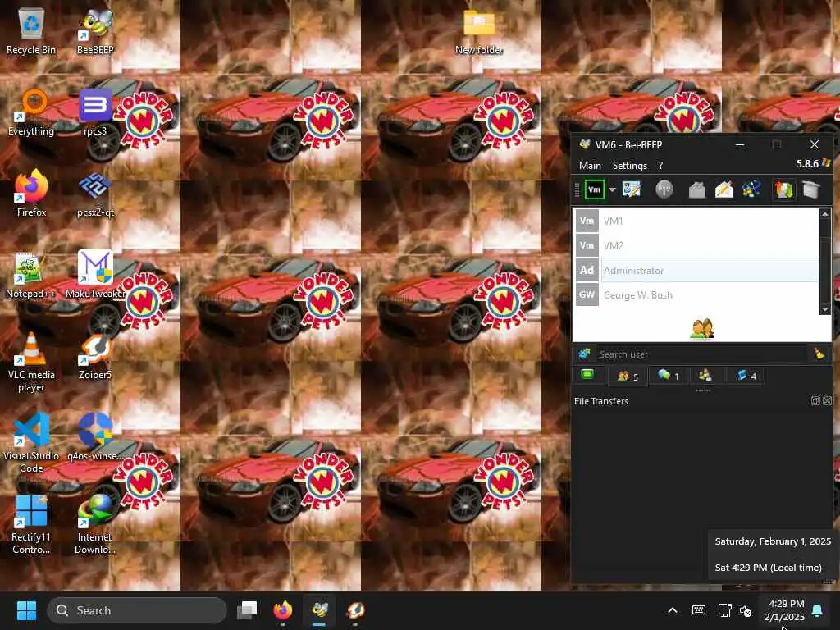Screen dimensions: 840x630
Task: Click the gray open-envelope icon in toolbar
Action: tap(697, 189)
